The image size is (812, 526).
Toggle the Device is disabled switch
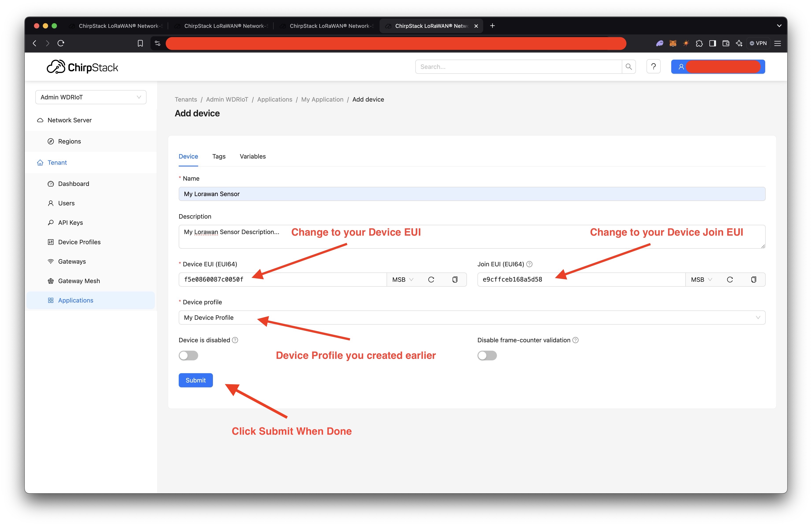[x=188, y=355]
